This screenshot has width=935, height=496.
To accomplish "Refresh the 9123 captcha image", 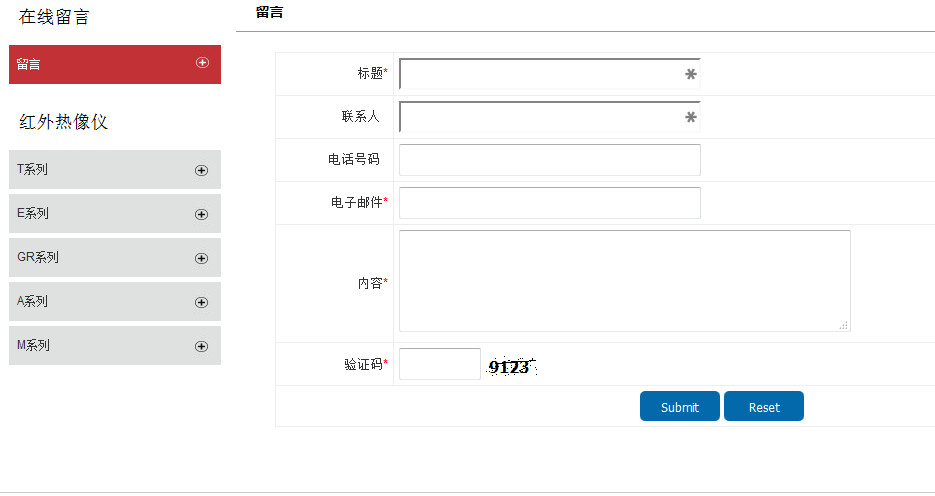I will click(x=511, y=367).
